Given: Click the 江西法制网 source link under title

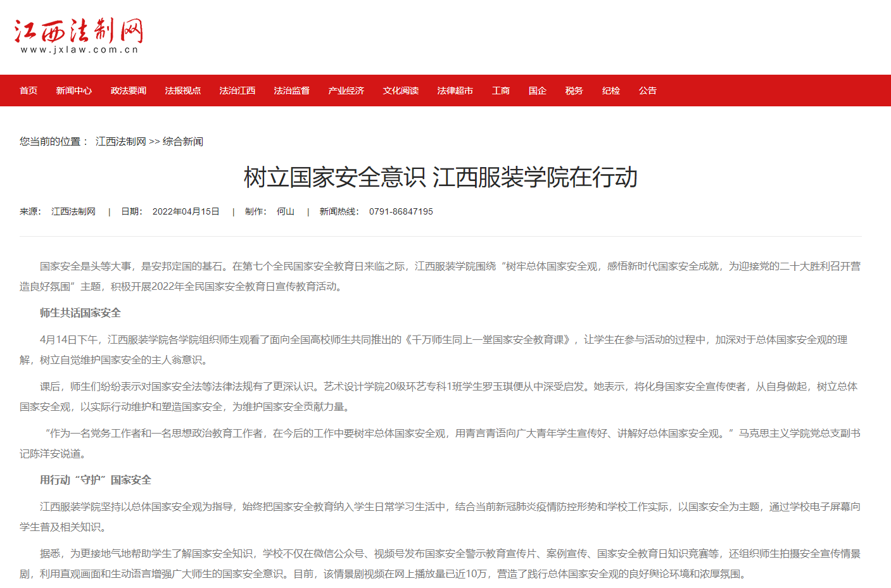Looking at the screenshot, I should tap(73, 211).
